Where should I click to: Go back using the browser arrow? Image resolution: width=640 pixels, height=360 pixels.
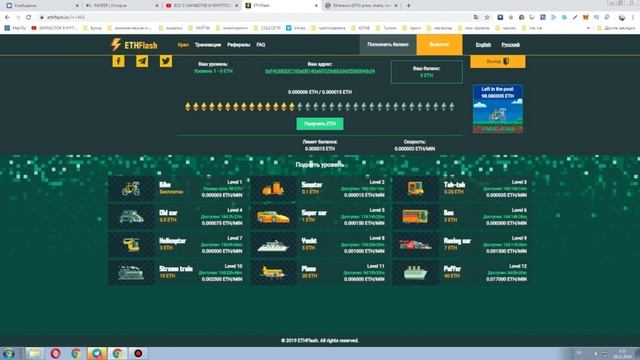pos(7,17)
